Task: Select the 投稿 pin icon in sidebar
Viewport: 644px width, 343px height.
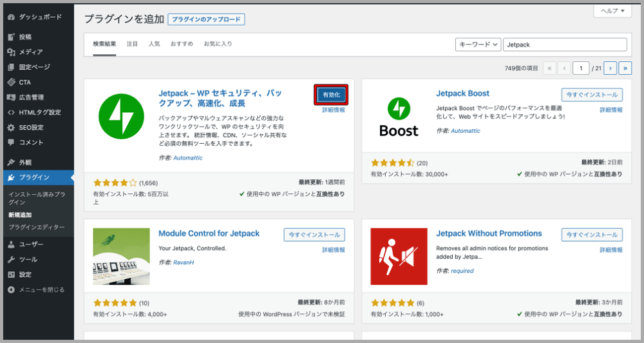Action: click(11, 37)
